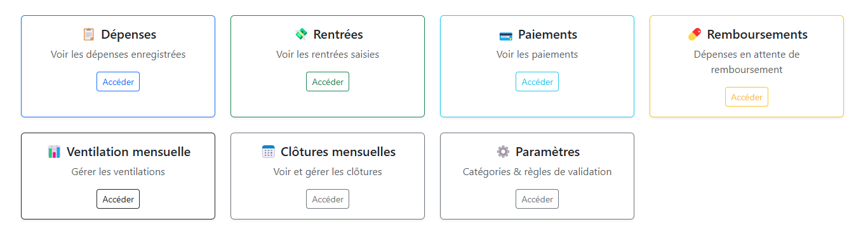868x236 pixels.
Task: Open Paramètres via its Accéder button
Action: [x=537, y=199]
